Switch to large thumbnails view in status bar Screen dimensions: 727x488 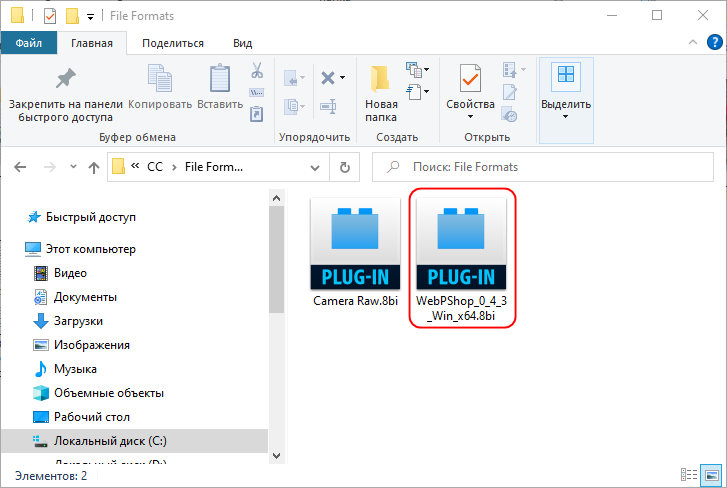click(712, 475)
